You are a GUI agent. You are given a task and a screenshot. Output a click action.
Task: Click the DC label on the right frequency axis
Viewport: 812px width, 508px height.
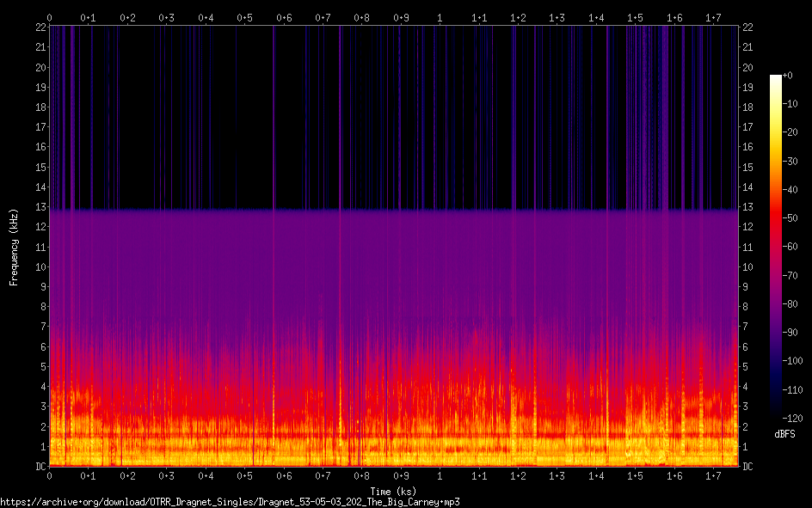748,467
